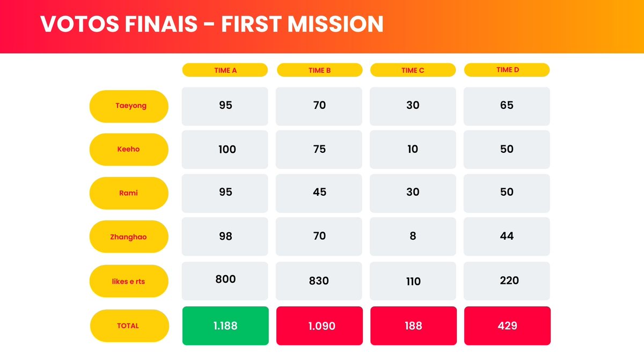Select the green 1.188 total cell
Image resolution: width=644 pixels, height=362 pixels.
point(225,326)
